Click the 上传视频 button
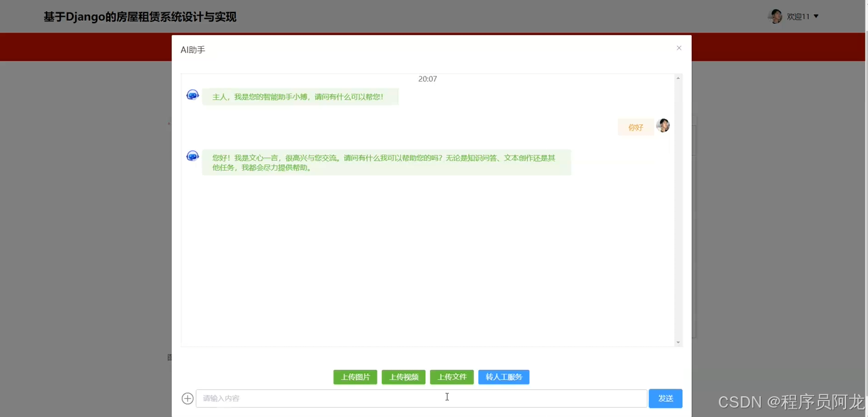 404,377
